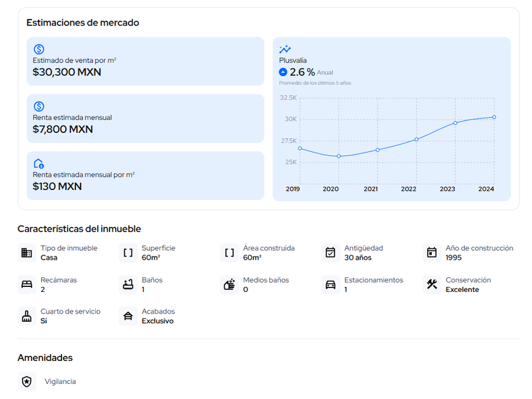Image resolution: width=532 pixels, height=399 pixels.
Task: Click the dollar icon above Renta estimada mensual
Action: pos(39,106)
